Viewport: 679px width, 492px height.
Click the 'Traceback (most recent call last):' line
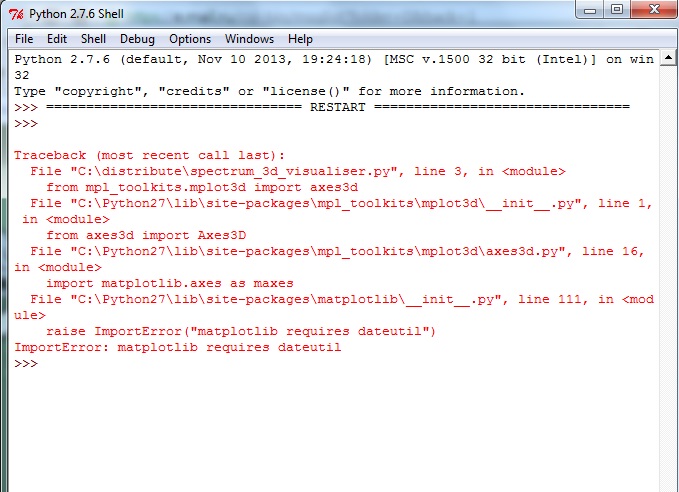[149, 155]
